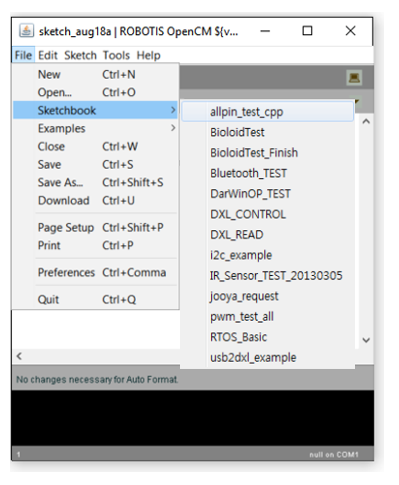Click the Java app icon in title bar
Screen dimensions: 399x485
26,31
